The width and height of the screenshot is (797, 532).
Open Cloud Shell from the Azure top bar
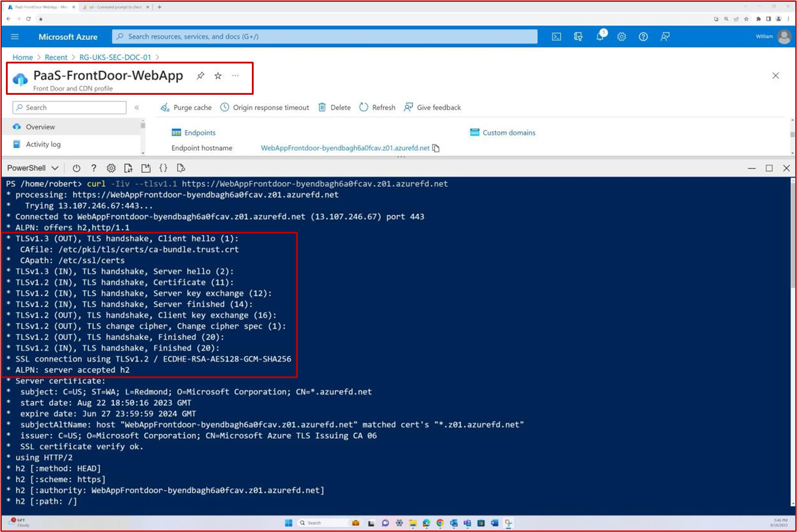click(x=556, y=36)
